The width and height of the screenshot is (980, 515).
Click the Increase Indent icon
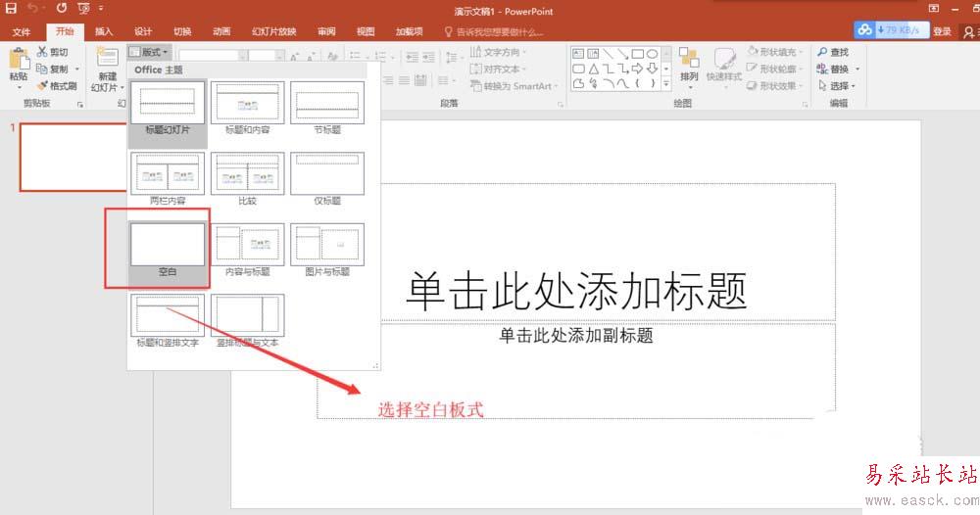[429, 57]
